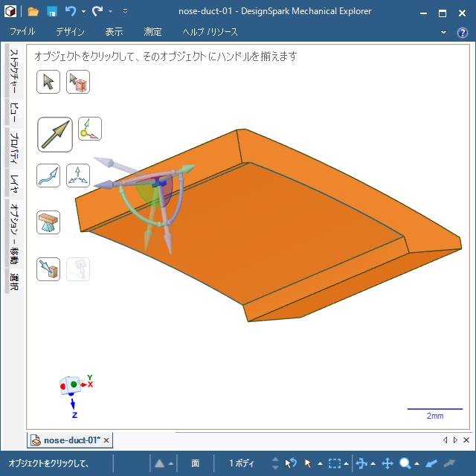Viewport: 476px width, 476px height.
Task: Click the anchor handle tool icon
Action: (x=89, y=129)
